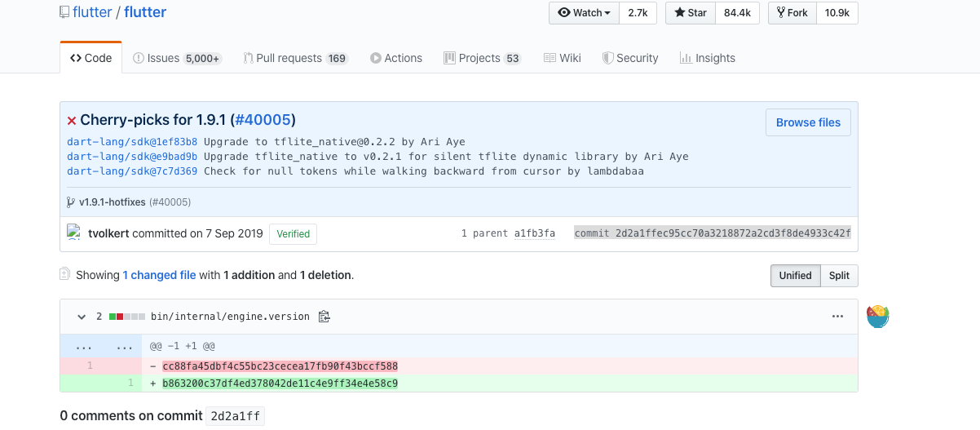Screen dimensions: 980x430
Task: Open the Pull requests tab
Action: click(296, 58)
